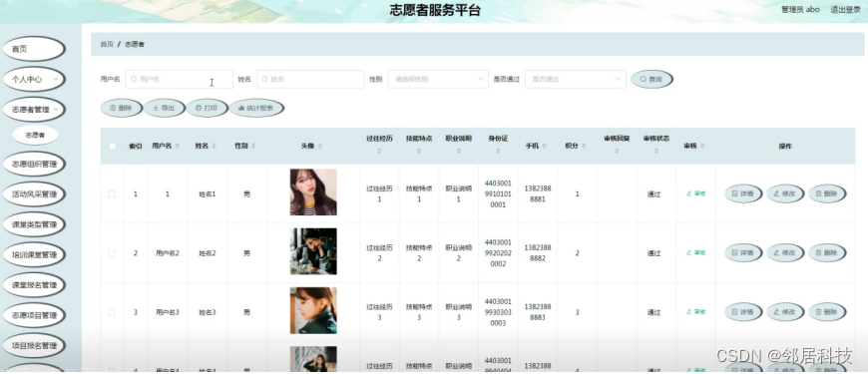Click 删除 delete for row 姓名2
Image resolution: width=868 pixels, height=374 pixels.
[827, 253]
